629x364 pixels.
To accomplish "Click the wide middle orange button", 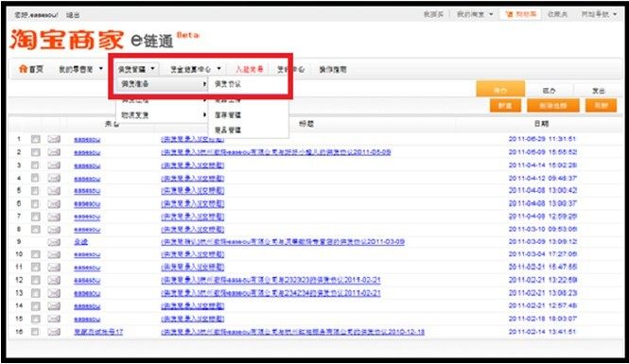I will (552, 106).
